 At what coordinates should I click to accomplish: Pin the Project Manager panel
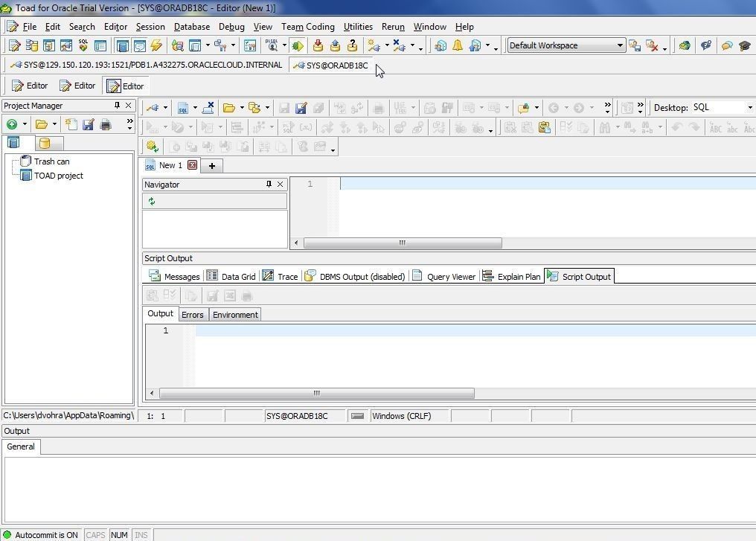(x=117, y=105)
